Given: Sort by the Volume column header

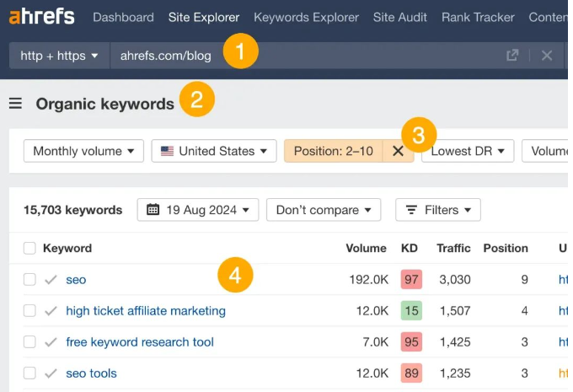Looking at the screenshot, I should (366, 248).
